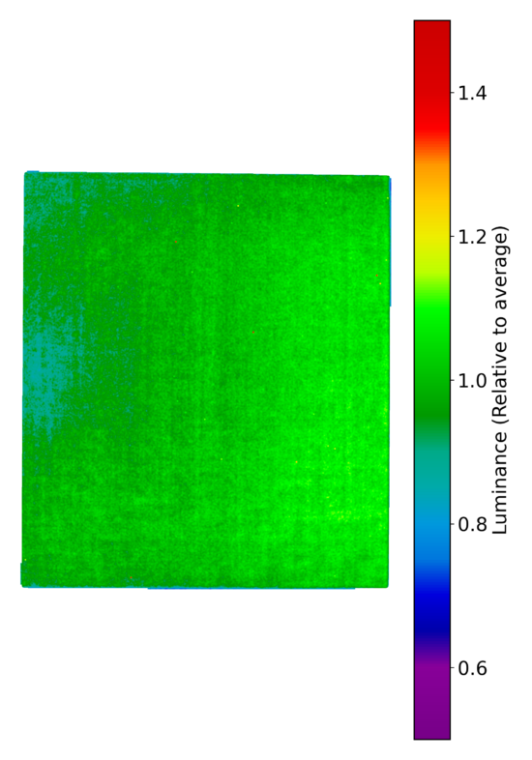Click the 1.2 tick label
Screen dimensions: 532x760
pyautogui.click(x=472, y=236)
